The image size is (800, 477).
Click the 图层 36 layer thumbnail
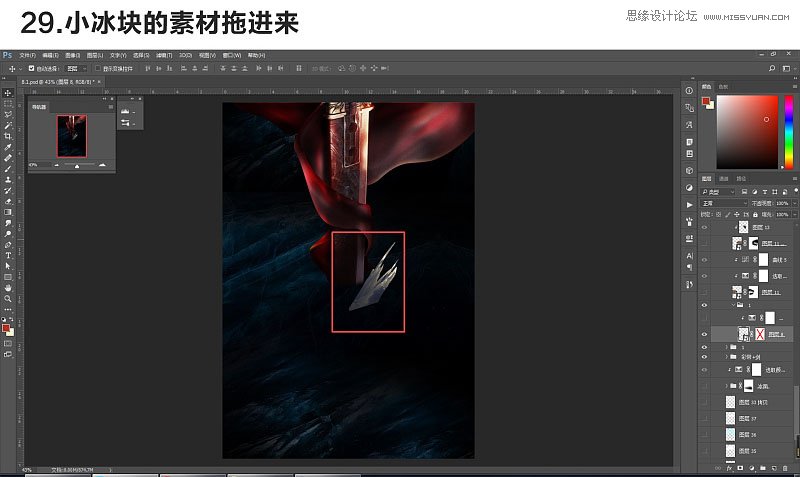[731, 434]
